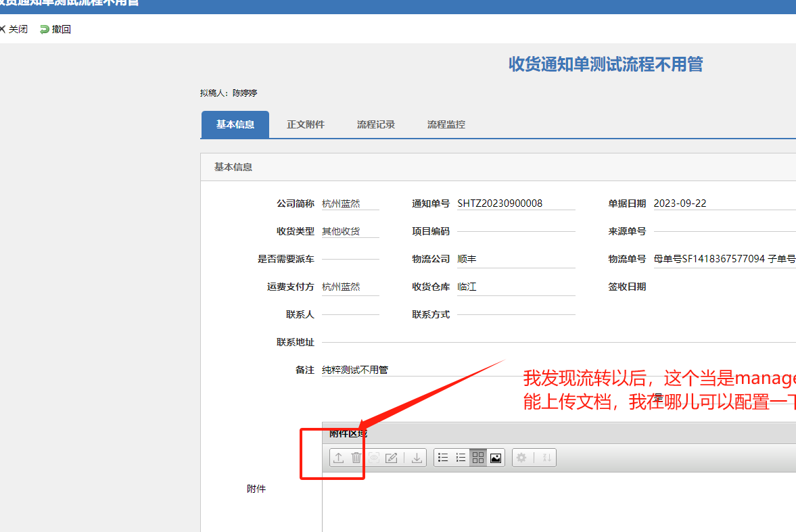Click the pencil edit attachment icon
The image size is (796, 532).
click(x=391, y=458)
